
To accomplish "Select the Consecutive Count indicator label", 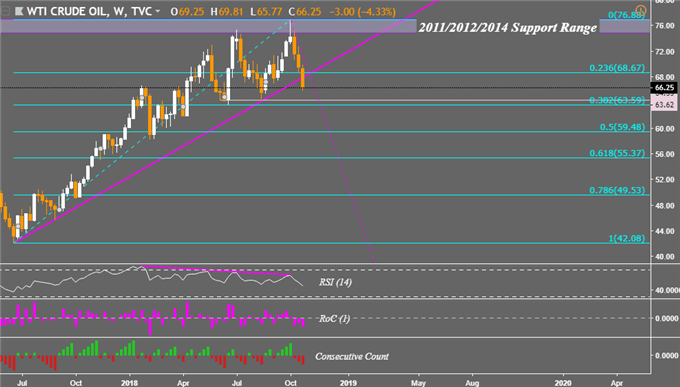I will point(352,357).
